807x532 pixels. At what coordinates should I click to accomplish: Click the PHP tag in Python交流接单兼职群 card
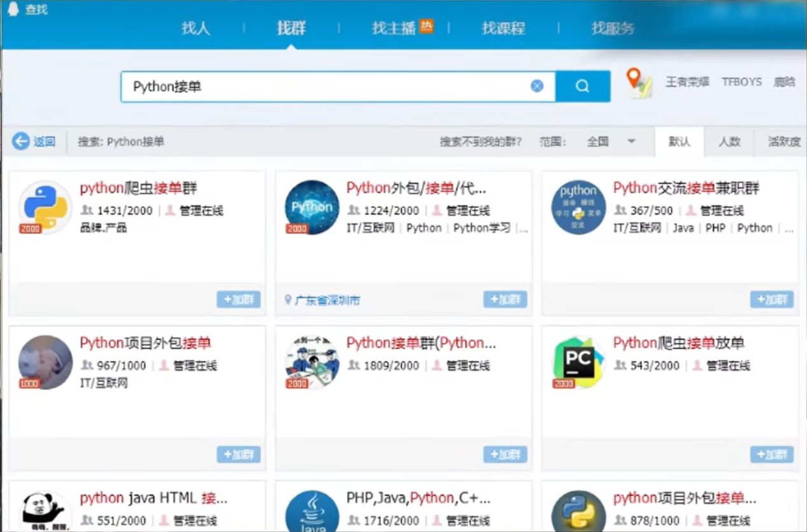pyautogui.click(x=715, y=228)
